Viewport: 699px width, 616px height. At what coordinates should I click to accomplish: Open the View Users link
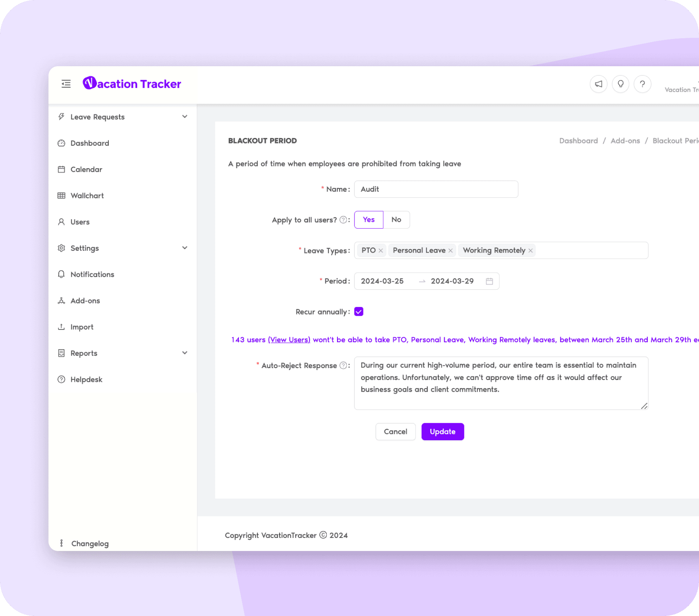click(289, 340)
